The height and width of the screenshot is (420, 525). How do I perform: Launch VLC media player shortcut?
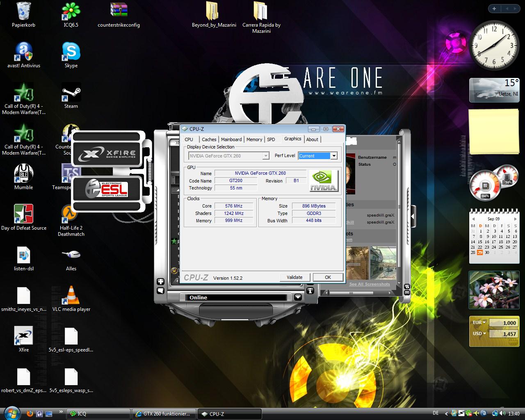71,299
